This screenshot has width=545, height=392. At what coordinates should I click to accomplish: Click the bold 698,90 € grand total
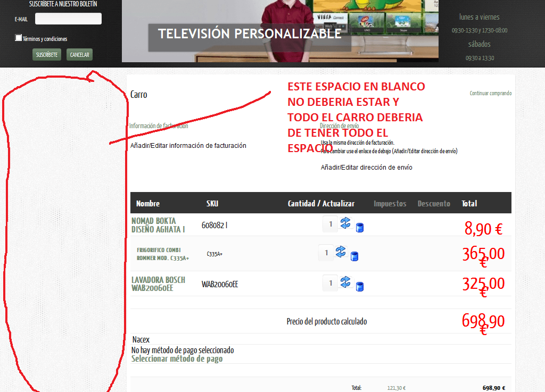[494, 388]
